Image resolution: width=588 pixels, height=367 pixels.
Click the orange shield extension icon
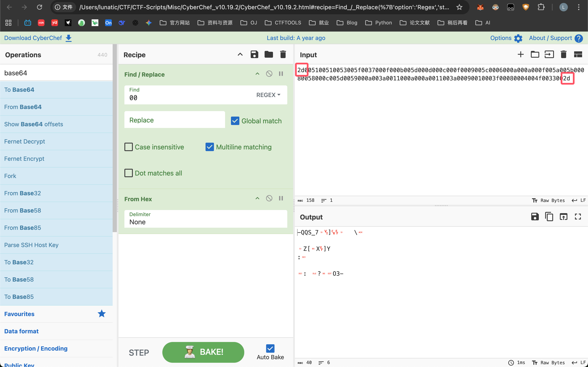525,7
